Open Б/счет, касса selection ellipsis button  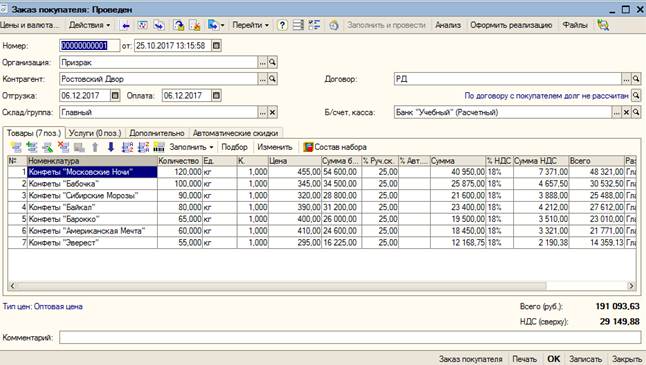616,112
